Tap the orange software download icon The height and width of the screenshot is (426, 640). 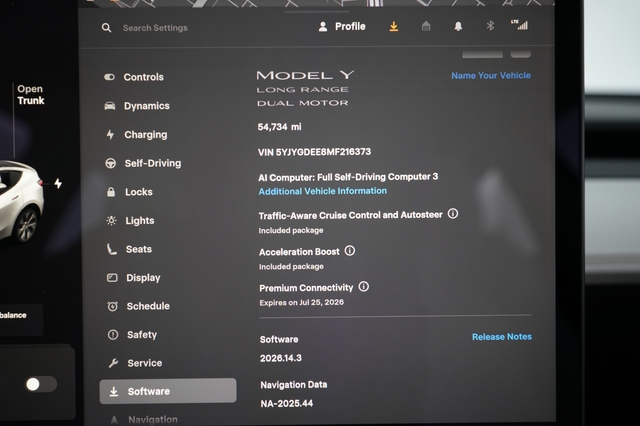point(393,27)
